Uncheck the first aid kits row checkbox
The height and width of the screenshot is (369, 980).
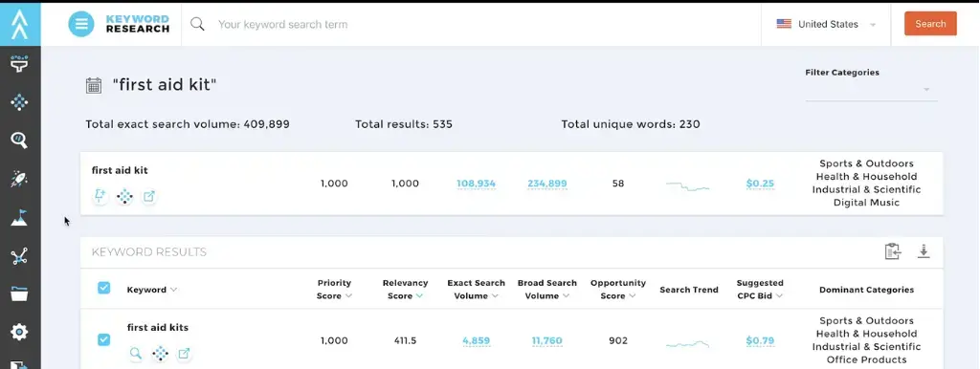pyautogui.click(x=103, y=339)
